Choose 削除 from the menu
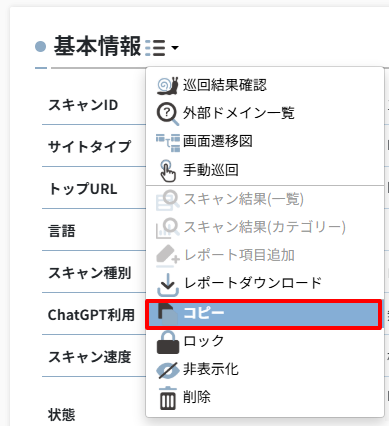This screenshot has width=389, height=426. click(x=197, y=397)
